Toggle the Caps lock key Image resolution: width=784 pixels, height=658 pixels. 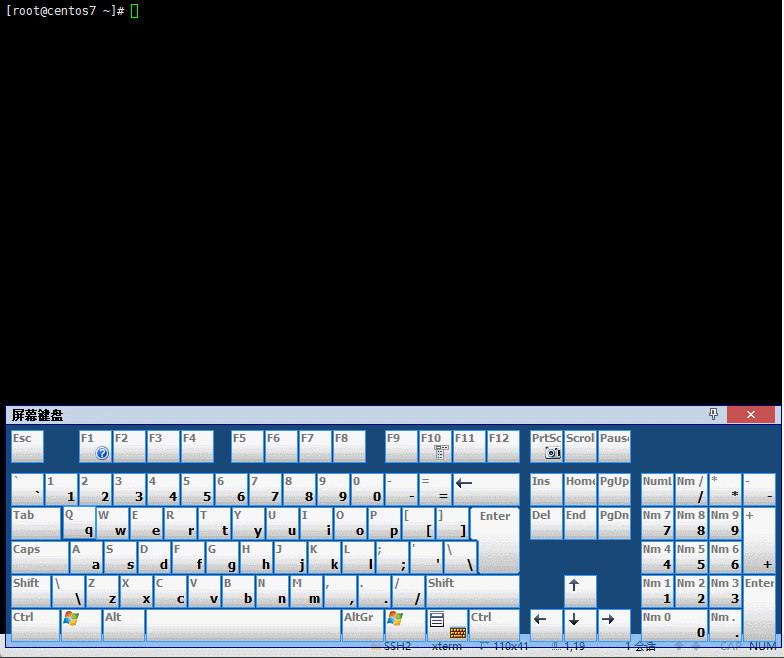click(40, 557)
